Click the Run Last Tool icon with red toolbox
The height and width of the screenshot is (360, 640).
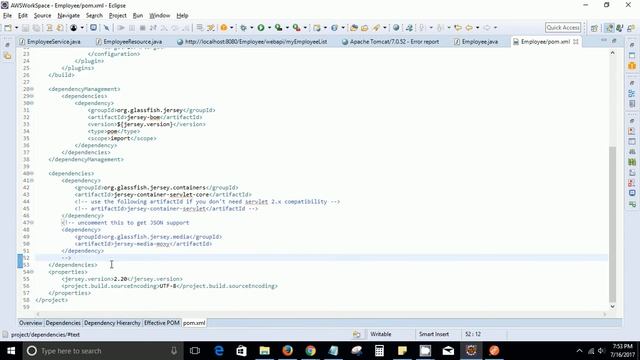click(x=296, y=28)
